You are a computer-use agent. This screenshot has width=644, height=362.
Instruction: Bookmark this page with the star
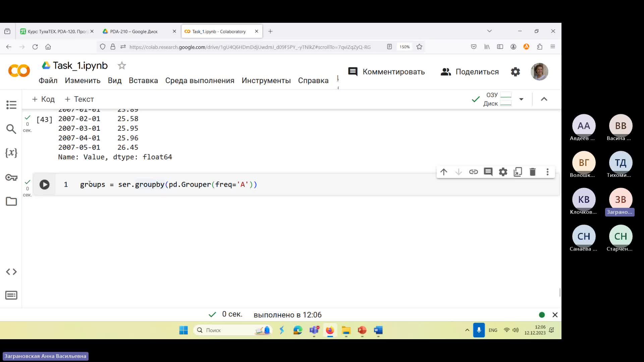419,47
